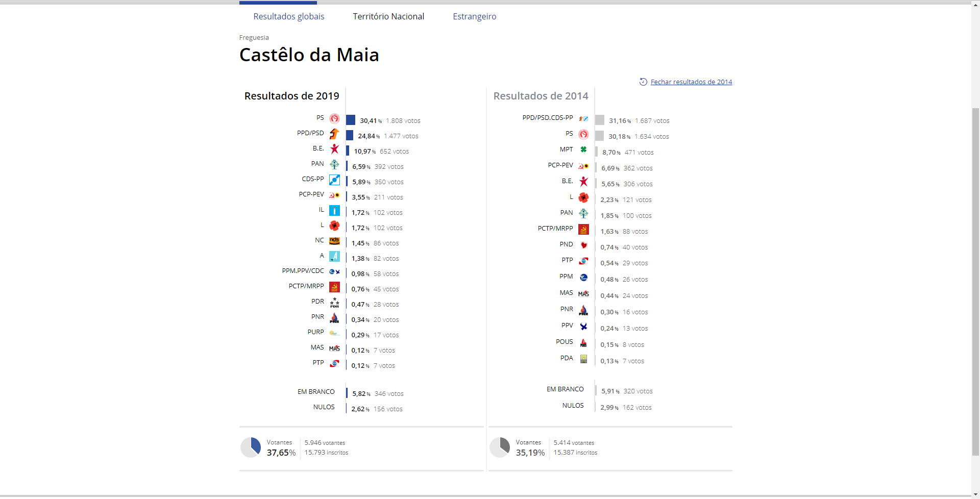Click the B.E. red star logo in 2019

pyautogui.click(x=334, y=149)
